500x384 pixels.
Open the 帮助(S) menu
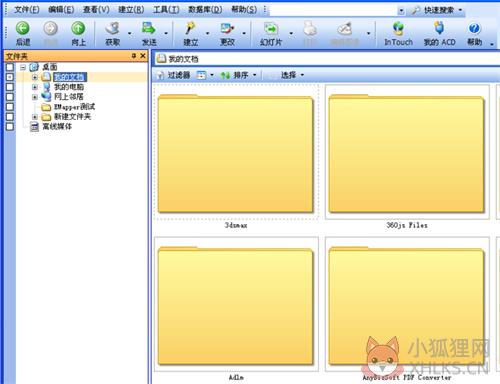coord(244,10)
